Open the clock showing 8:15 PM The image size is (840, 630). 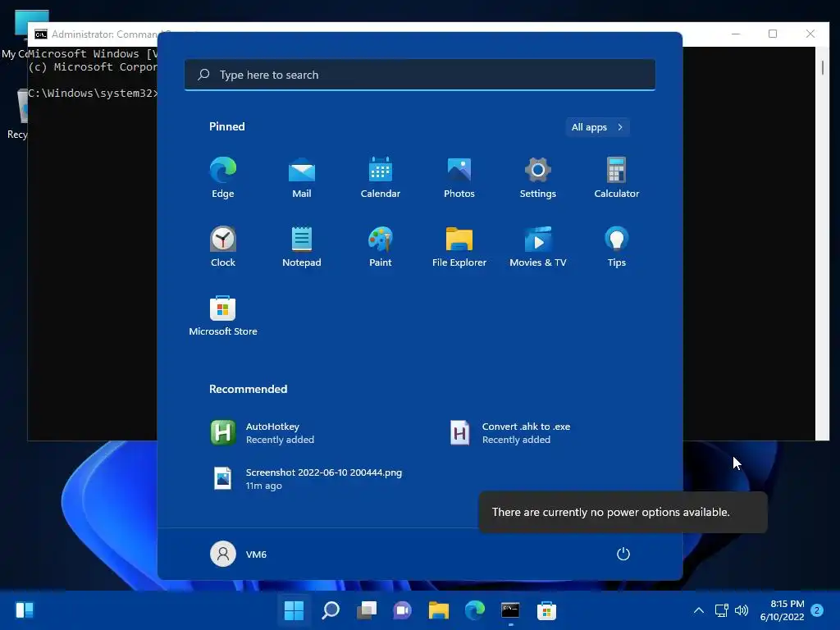click(782, 610)
